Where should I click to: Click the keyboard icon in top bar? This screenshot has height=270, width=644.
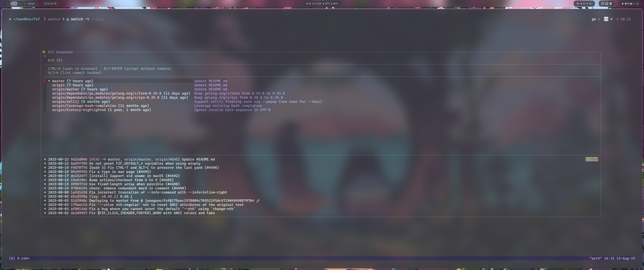590,4
